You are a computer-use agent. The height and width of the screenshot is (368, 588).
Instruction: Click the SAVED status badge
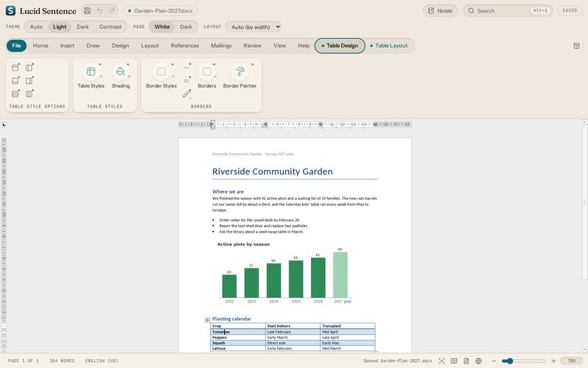570,10
